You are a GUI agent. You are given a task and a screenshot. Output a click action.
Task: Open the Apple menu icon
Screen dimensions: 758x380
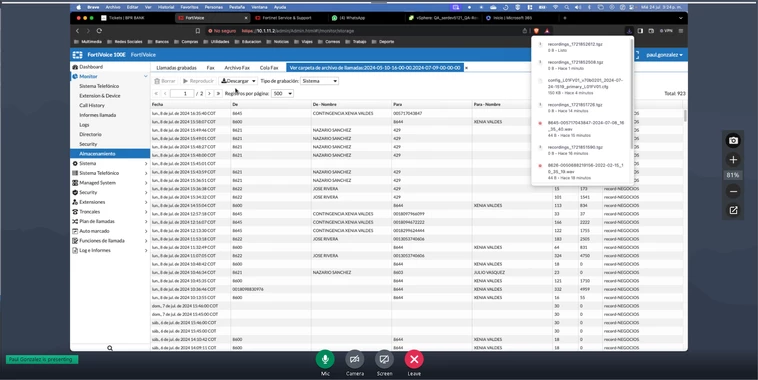pos(79,7)
